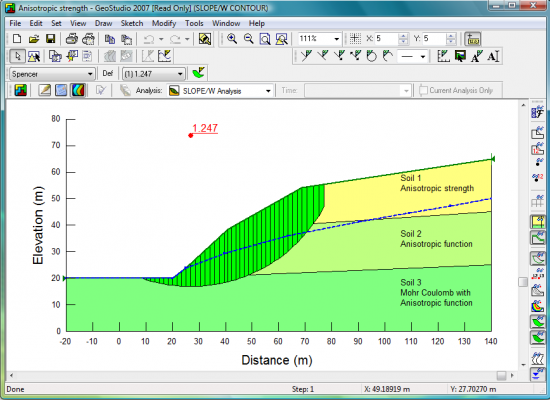Click the green slip surface icon beside factor dropdown
Viewport: 550px width, 400px height.
199,73
